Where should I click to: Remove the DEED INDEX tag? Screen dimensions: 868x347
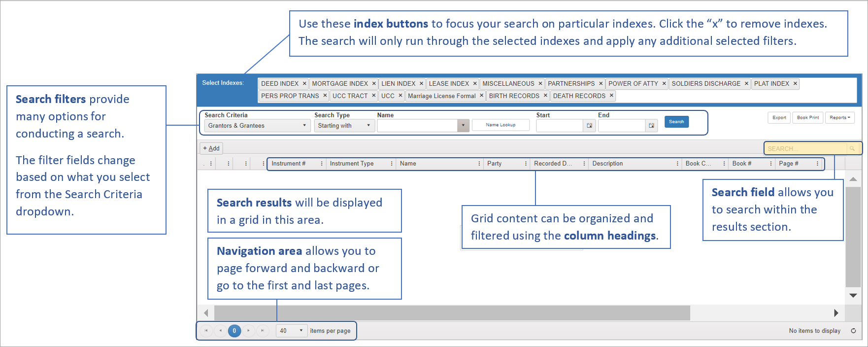304,84
